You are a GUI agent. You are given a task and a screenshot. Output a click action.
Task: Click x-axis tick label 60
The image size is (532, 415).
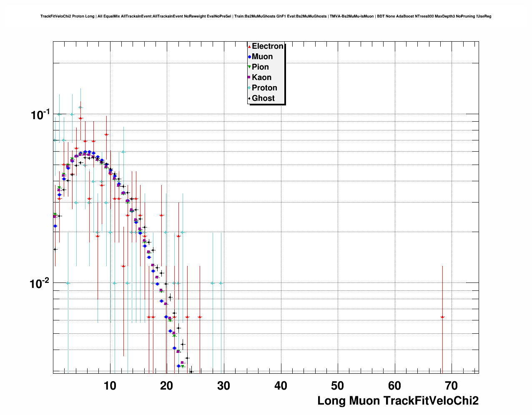point(395,386)
